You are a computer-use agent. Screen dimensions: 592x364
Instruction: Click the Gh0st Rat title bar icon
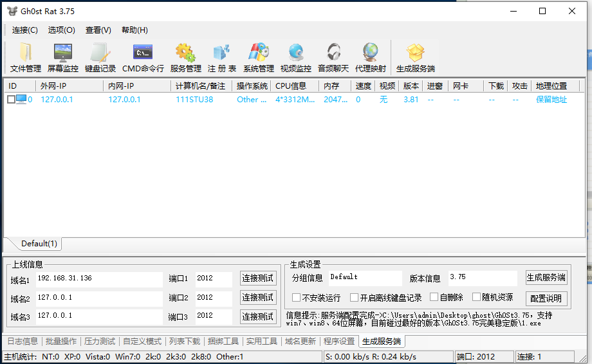[12, 12]
